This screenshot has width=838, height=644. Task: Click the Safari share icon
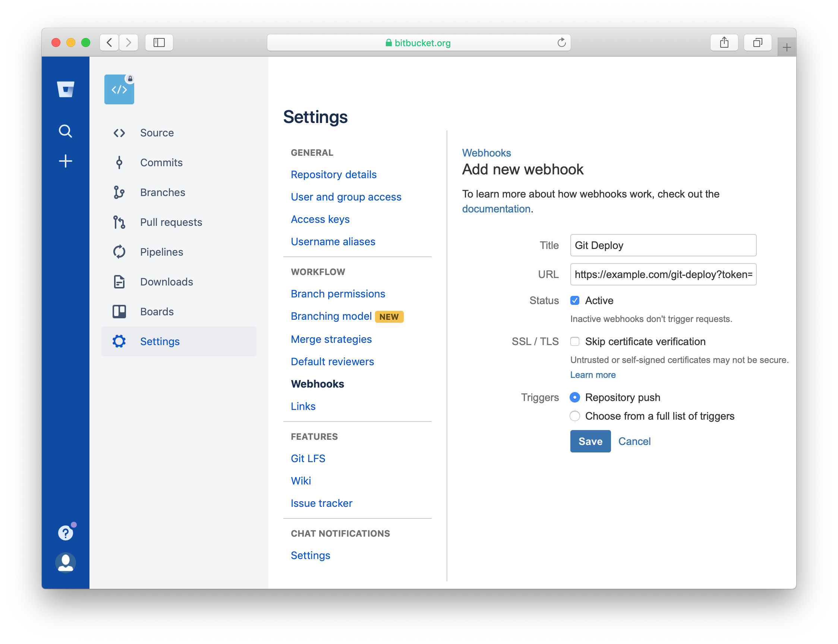click(724, 42)
